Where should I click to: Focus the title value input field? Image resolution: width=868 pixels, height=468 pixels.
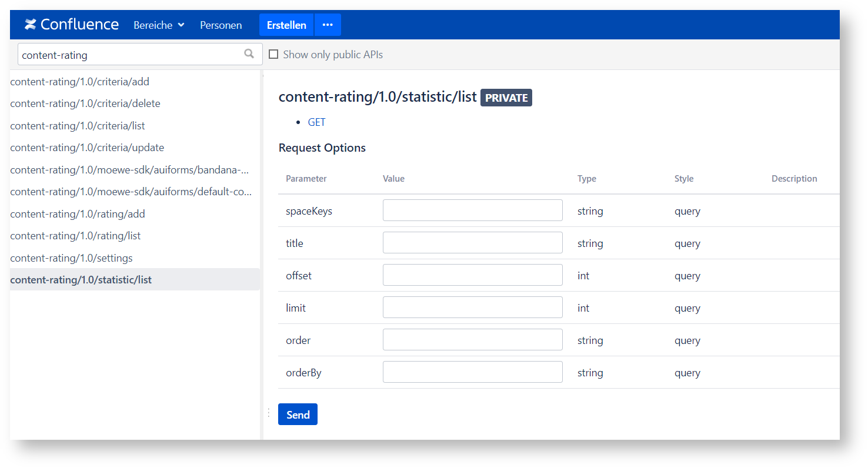coord(472,243)
